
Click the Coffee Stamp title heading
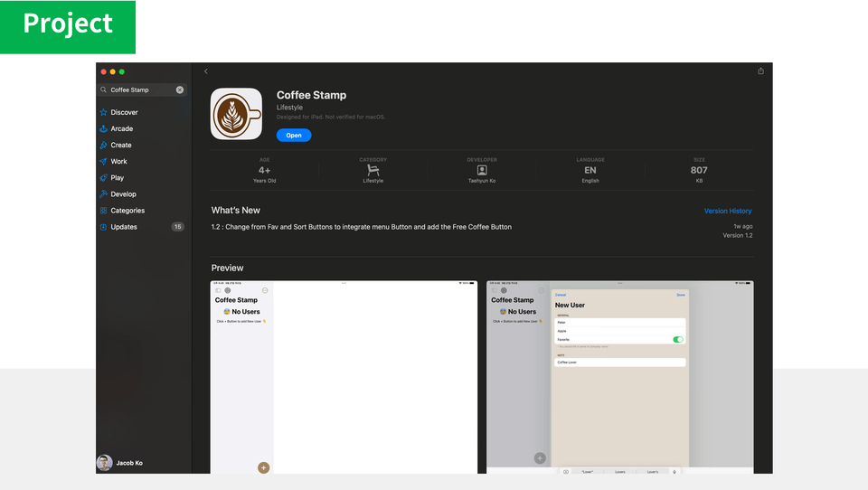(x=312, y=95)
